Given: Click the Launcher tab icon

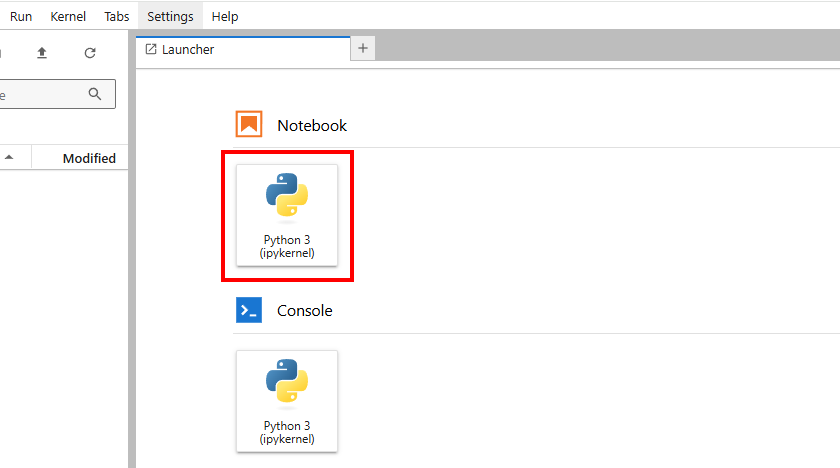Looking at the screenshot, I should pos(151,49).
